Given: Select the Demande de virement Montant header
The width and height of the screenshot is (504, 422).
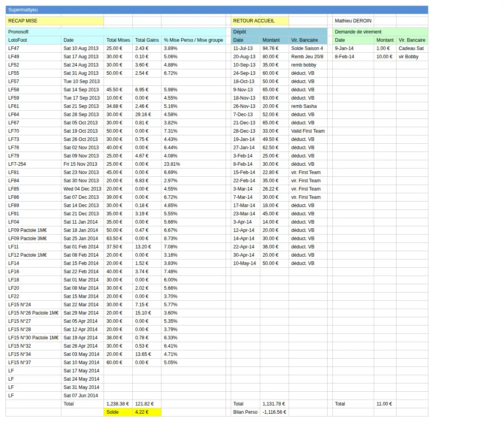Looking at the screenshot, I should pyautogui.click(x=385, y=40).
